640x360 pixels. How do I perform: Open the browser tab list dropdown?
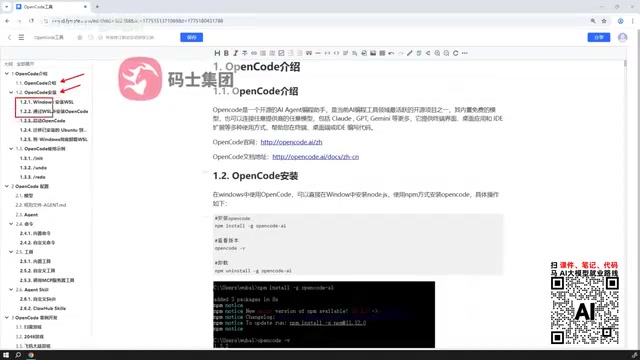pos(7,7)
